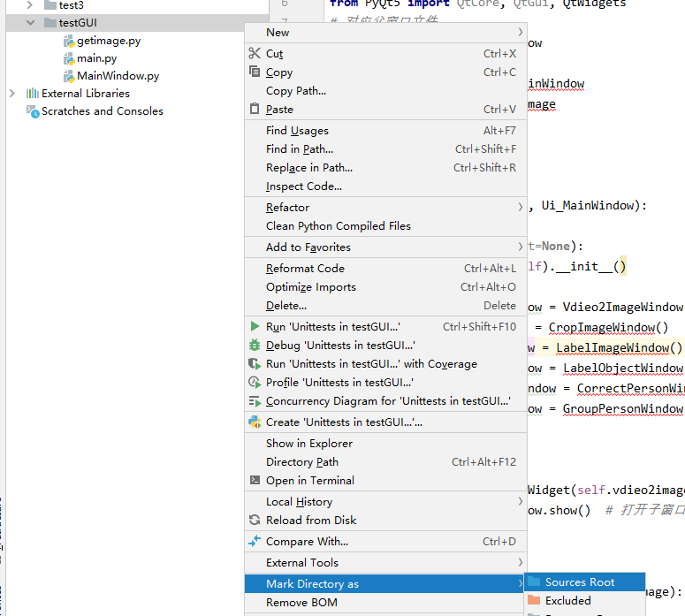685x616 pixels.
Task: Click the Run with Coverage icon
Action: [255, 364]
